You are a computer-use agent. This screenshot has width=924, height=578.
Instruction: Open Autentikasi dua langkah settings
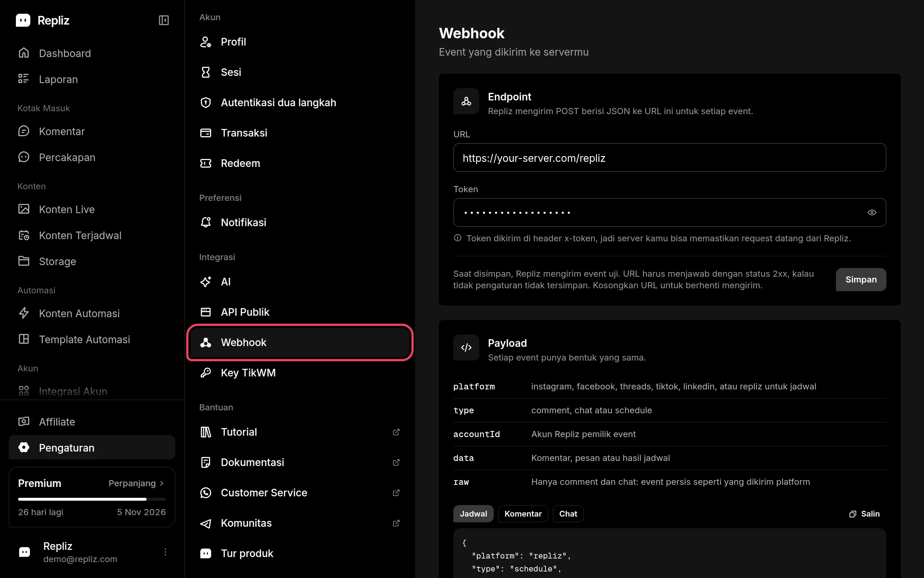[300, 103]
